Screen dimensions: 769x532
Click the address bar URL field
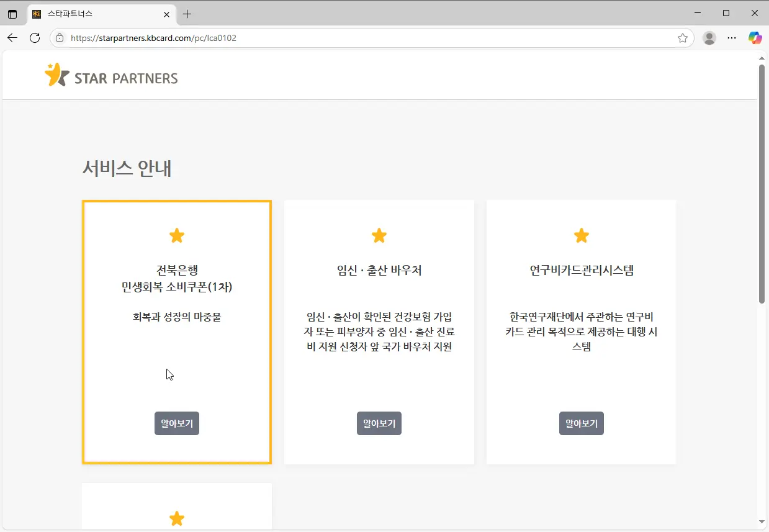click(x=372, y=38)
